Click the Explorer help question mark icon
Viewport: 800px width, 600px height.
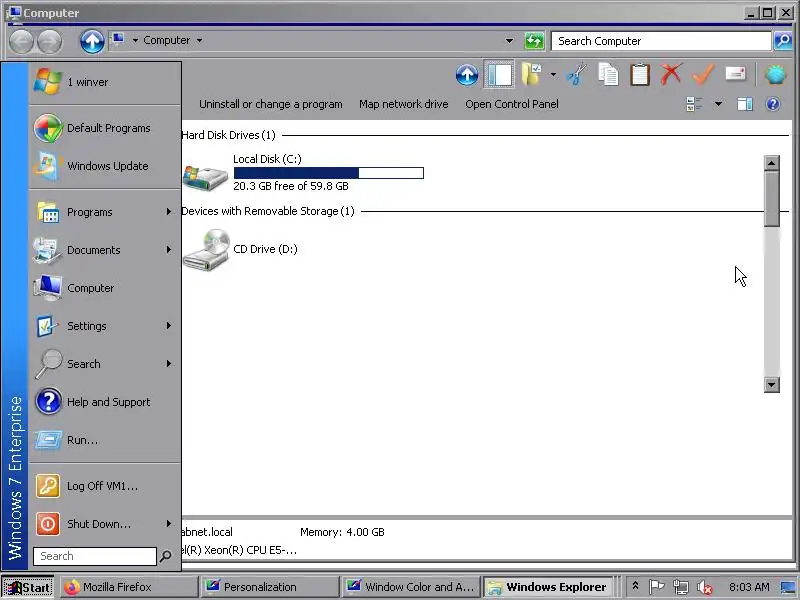pos(773,104)
